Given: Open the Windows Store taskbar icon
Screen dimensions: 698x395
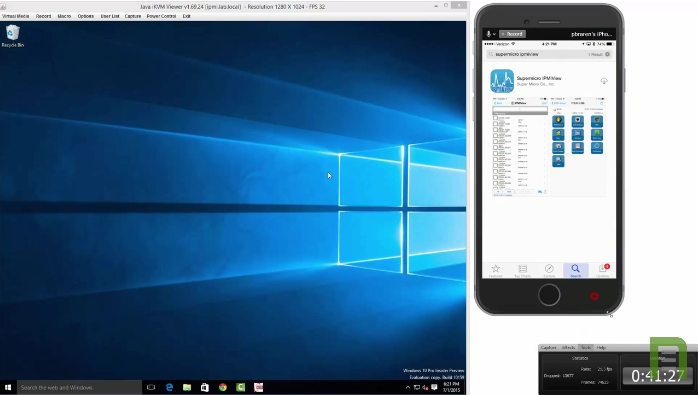Looking at the screenshot, I should click(205, 387).
